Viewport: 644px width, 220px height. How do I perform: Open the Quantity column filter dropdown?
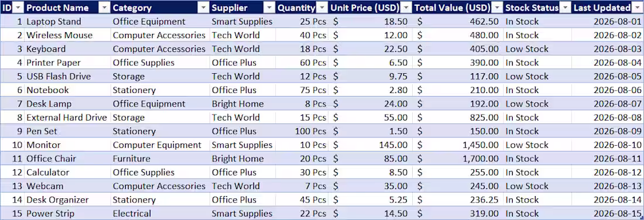[x=322, y=8]
